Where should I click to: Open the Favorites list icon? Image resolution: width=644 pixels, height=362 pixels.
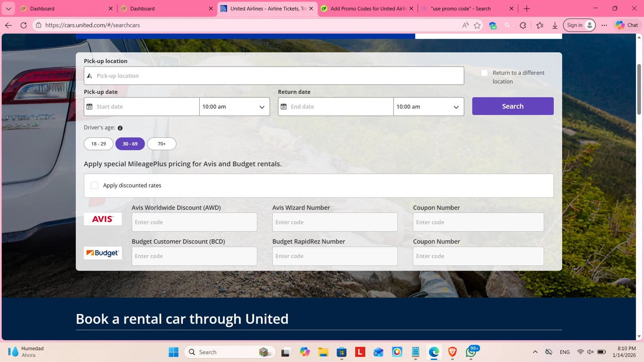click(x=540, y=25)
